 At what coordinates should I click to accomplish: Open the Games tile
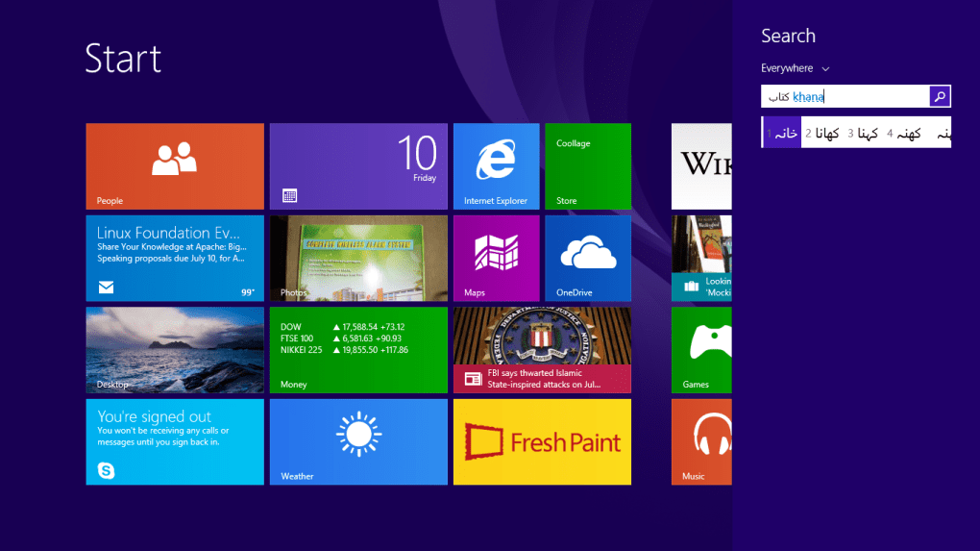point(701,350)
